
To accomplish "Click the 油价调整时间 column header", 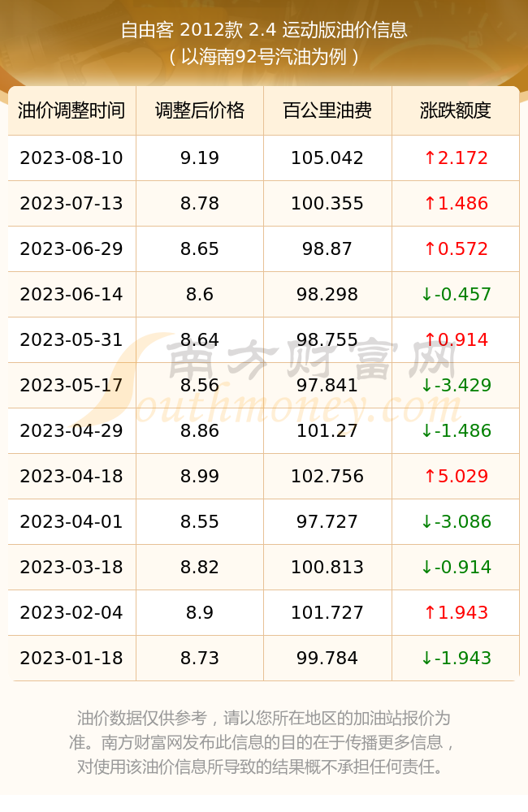I will tap(71, 110).
